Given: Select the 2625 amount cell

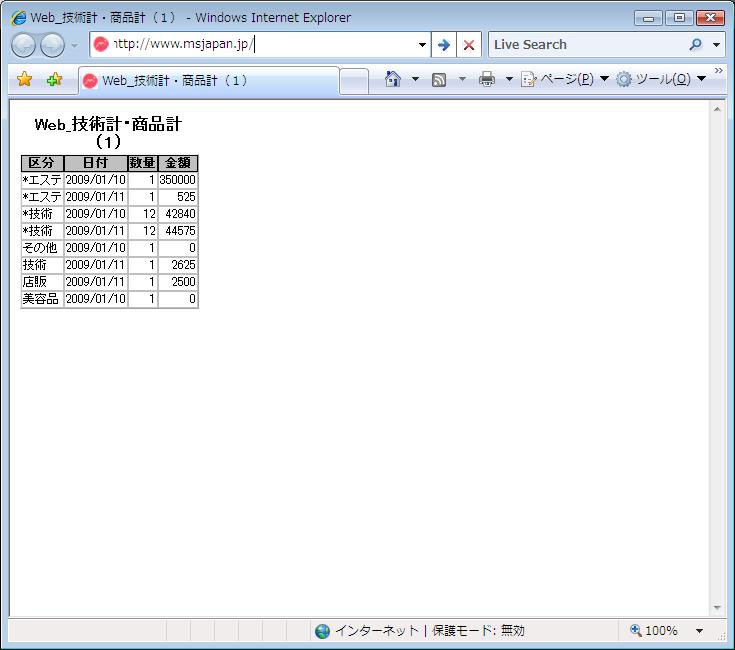Looking at the screenshot, I should tap(178, 265).
